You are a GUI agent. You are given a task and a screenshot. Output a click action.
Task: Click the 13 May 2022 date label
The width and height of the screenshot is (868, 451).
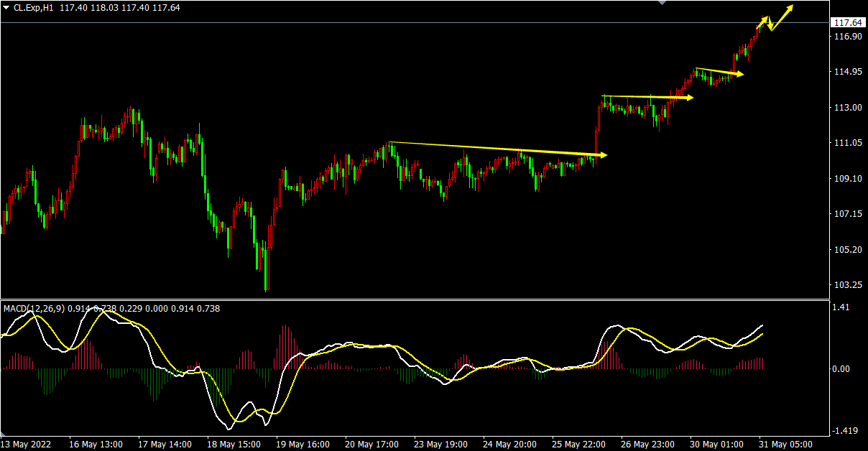(25, 444)
